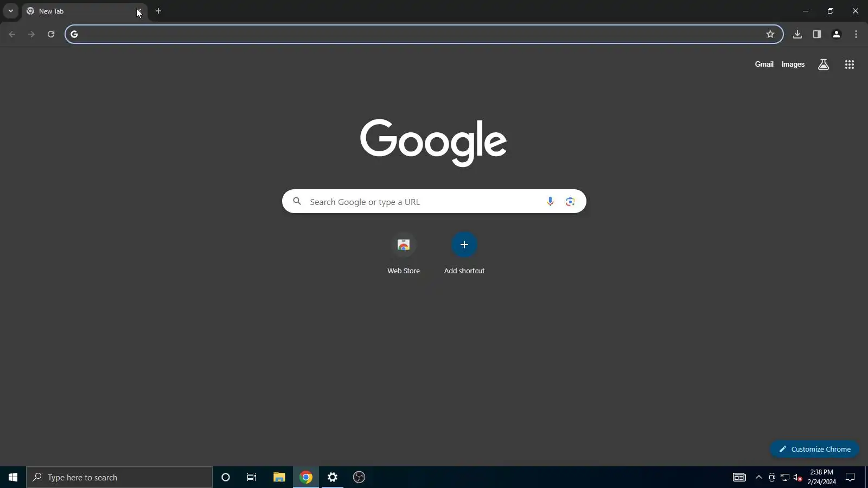Viewport: 868px width, 488px height.
Task: Open the Windows Start menu
Action: (13, 477)
